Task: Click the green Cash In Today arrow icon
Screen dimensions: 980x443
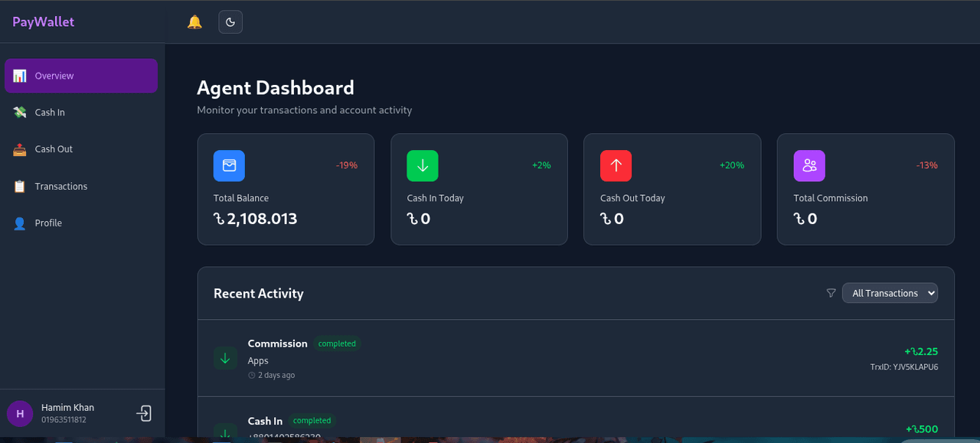Action: (x=423, y=165)
